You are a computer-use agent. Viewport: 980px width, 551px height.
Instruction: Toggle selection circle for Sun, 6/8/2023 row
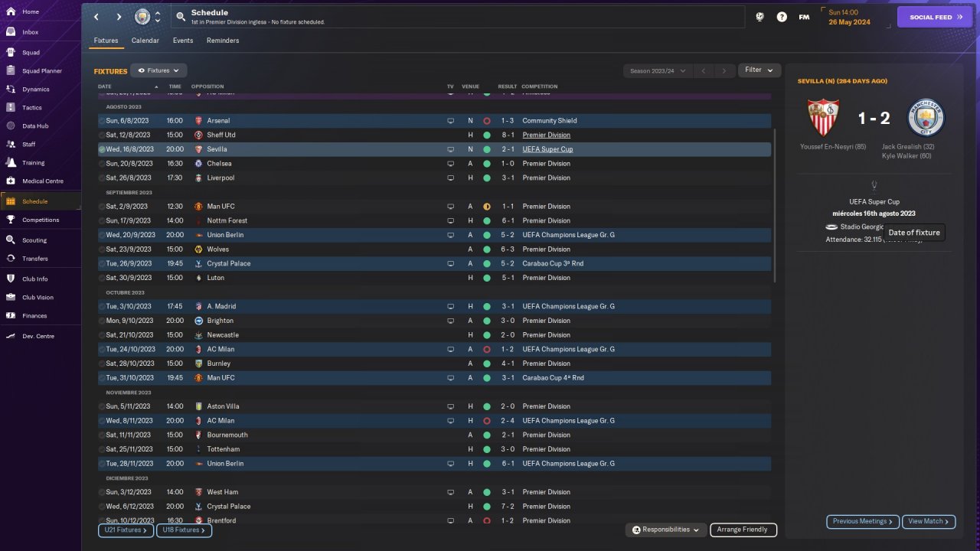pyautogui.click(x=102, y=121)
